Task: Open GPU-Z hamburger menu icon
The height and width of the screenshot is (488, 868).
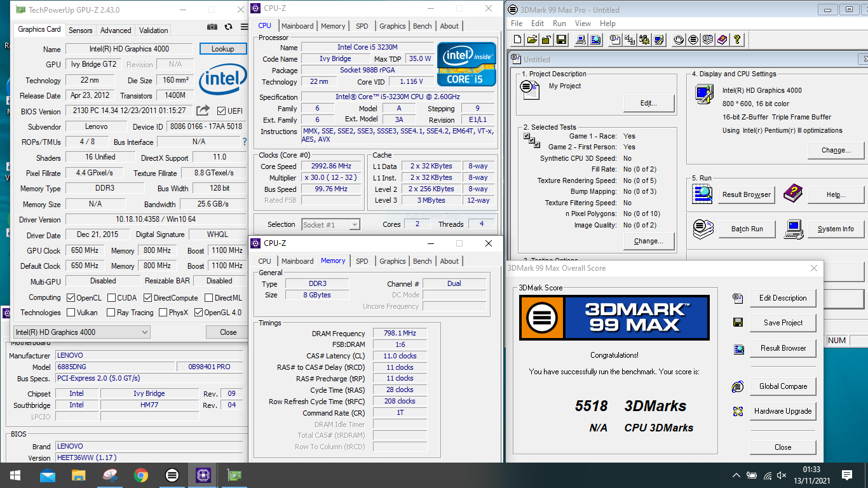Action: point(245,27)
